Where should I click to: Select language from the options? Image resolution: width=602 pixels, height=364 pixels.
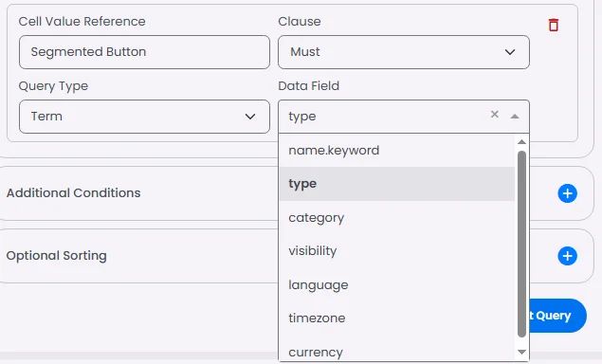(397, 285)
